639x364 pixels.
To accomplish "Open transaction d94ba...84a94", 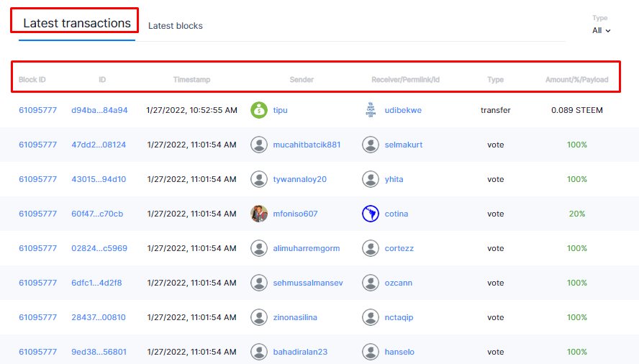I will pyautogui.click(x=99, y=110).
